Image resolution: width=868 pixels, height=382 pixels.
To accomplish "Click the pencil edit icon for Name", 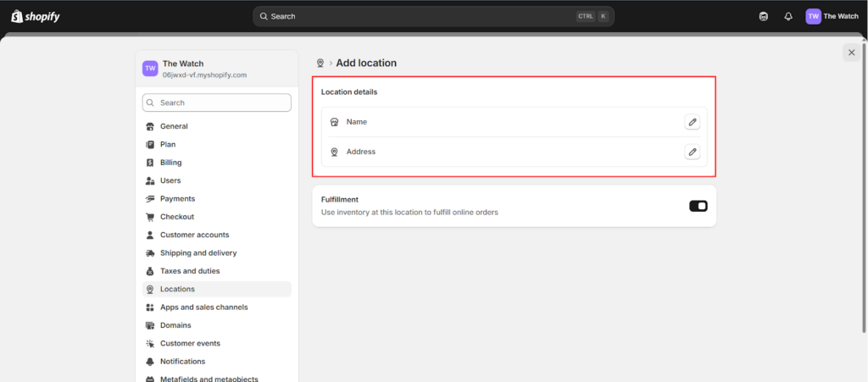I will [693, 122].
